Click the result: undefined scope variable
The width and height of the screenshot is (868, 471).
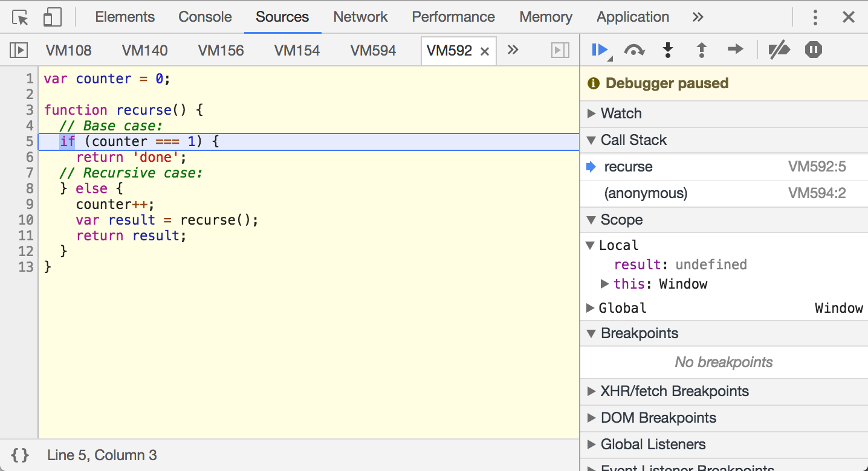pyautogui.click(x=680, y=264)
